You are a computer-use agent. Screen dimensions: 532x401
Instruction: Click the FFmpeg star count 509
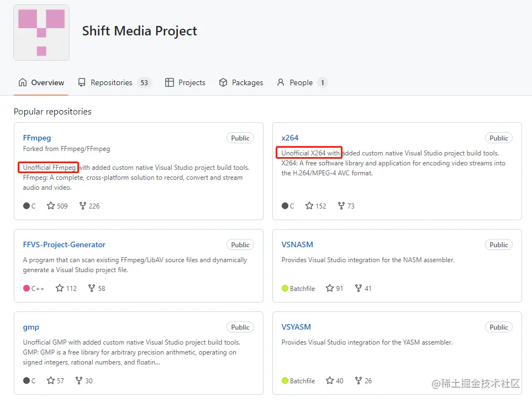pos(62,206)
